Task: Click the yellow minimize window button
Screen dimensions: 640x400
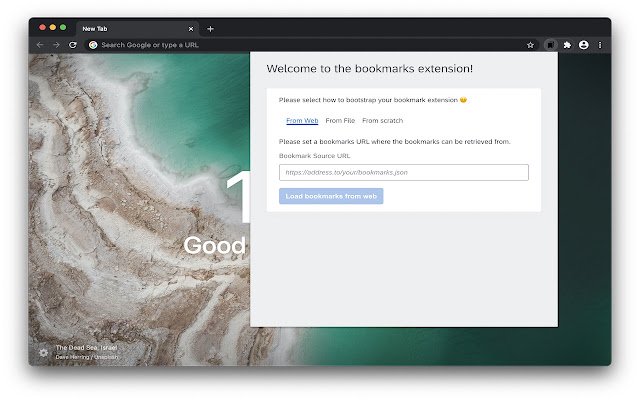Action: click(x=53, y=27)
